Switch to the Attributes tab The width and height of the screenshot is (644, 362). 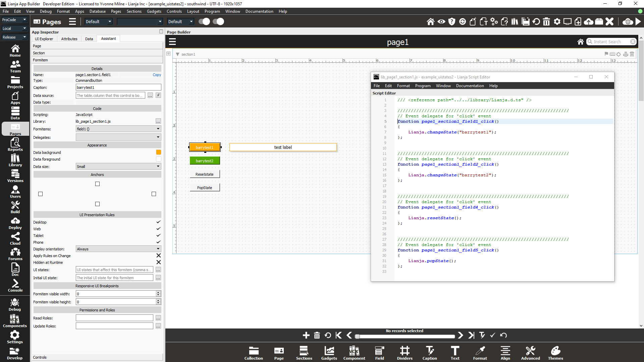(x=69, y=39)
